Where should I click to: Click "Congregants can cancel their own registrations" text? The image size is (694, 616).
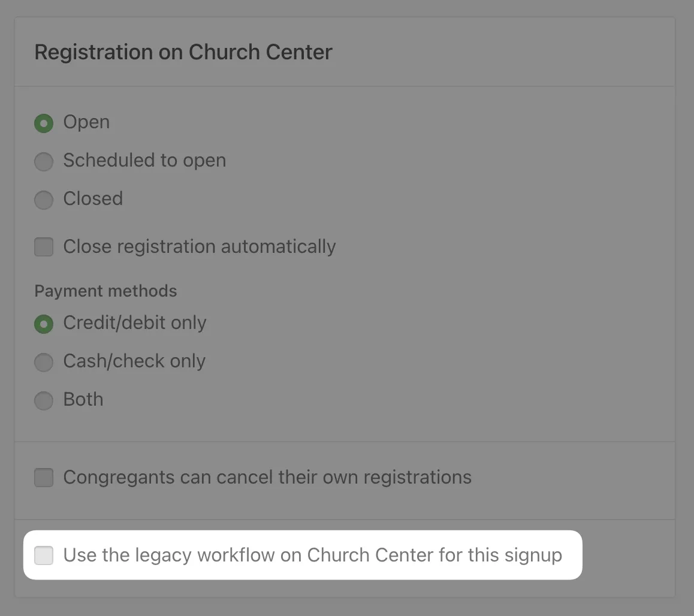267,478
